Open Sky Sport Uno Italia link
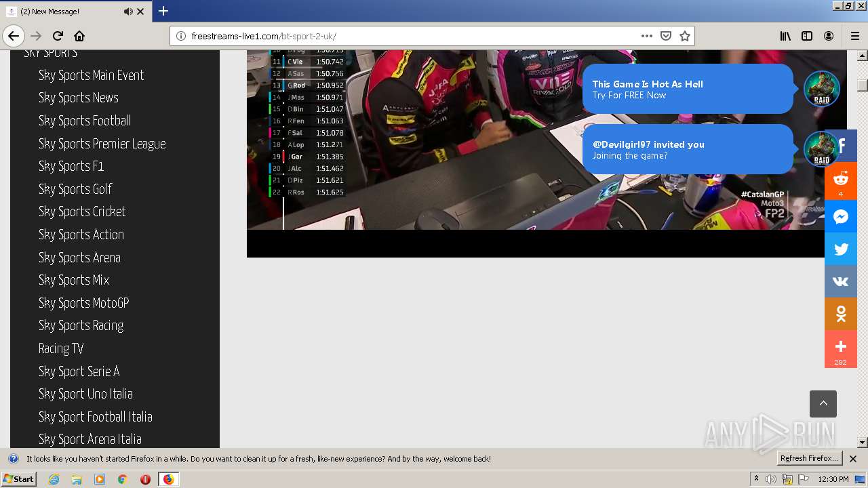This screenshot has width=868, height=488. tap(85, 394)
